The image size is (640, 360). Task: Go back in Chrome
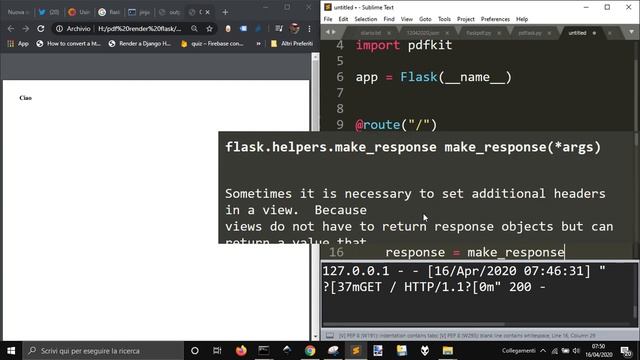coord(11,29)
